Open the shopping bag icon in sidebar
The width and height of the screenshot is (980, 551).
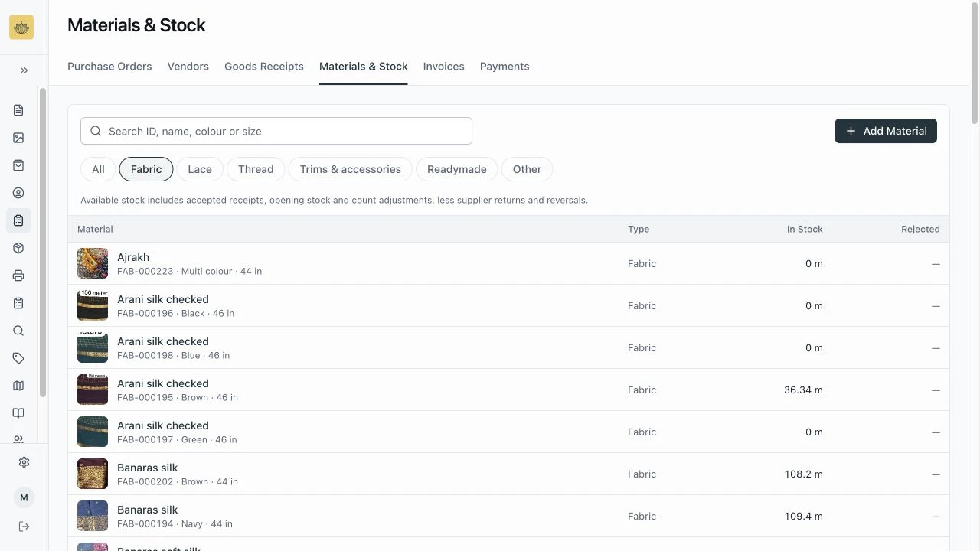18,165
